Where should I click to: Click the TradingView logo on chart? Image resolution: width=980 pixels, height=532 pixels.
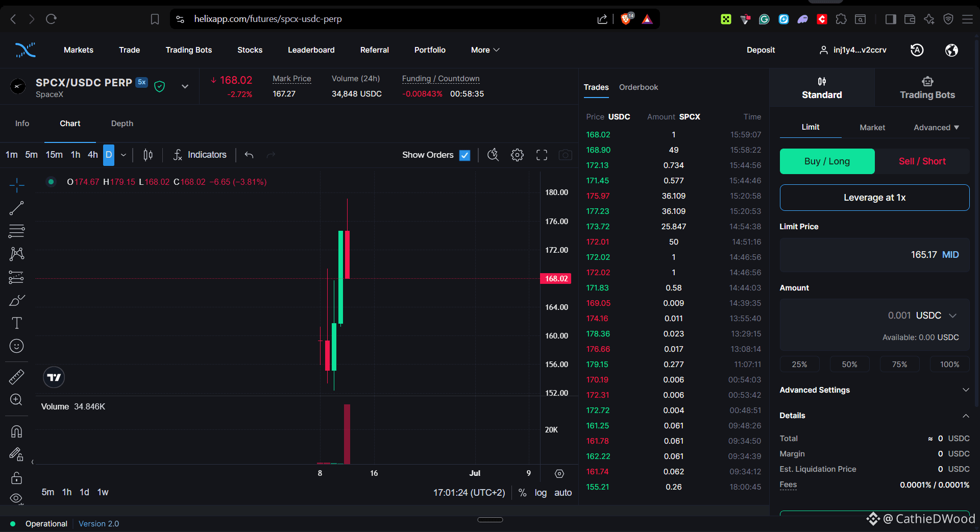[x=54, y=377]
